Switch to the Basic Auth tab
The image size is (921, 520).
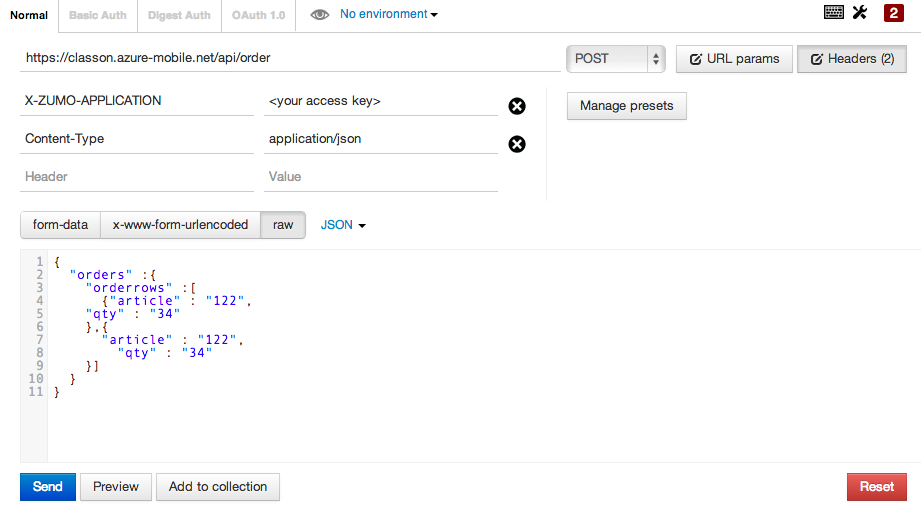click(98, 15)
